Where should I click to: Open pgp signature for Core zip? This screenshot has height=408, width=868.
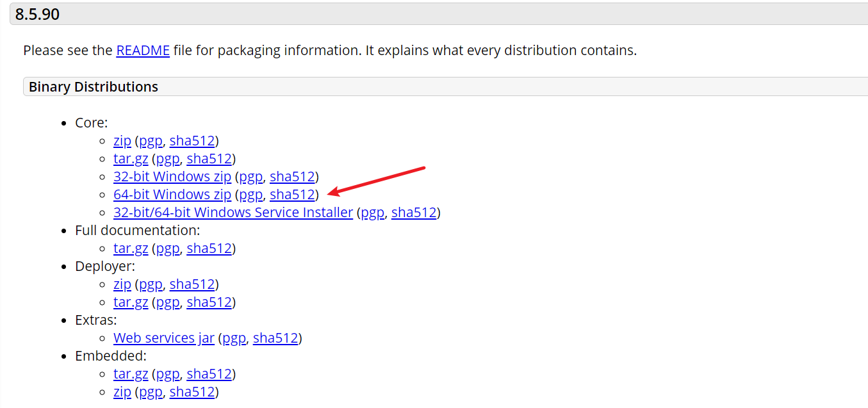tap(151, 141)
